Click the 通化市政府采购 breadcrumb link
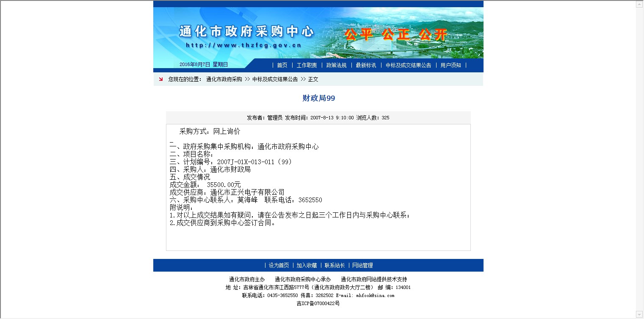The width and height of the screenshot is (644, 319). click(x=224, y=79)
